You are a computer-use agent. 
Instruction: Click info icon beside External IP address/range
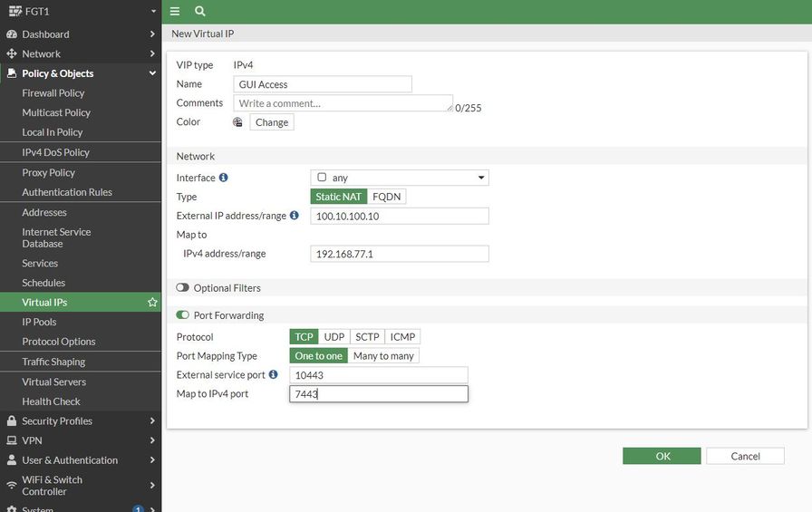click(x=295, y=216)
